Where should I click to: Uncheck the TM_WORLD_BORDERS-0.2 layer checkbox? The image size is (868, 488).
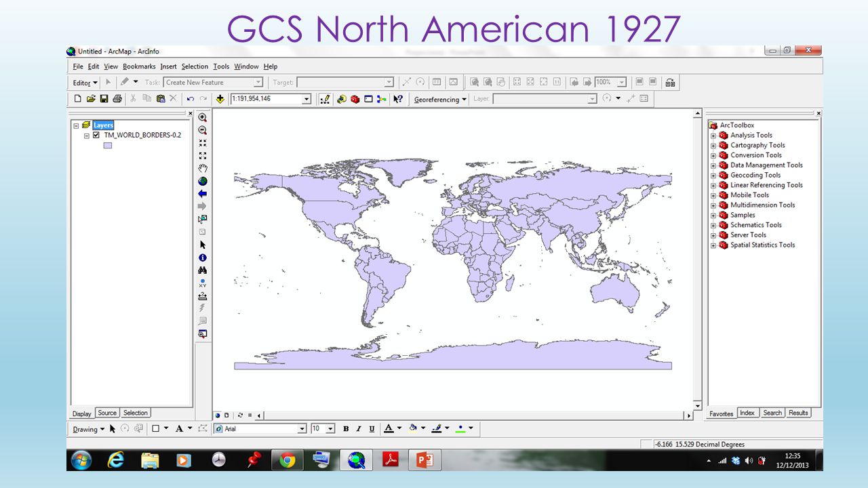click(96, 135)
